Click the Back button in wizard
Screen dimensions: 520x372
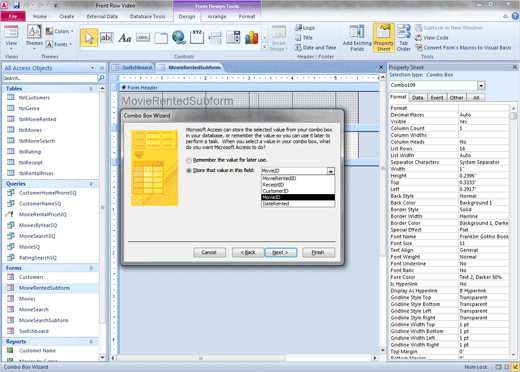click(x=248, y=252)
